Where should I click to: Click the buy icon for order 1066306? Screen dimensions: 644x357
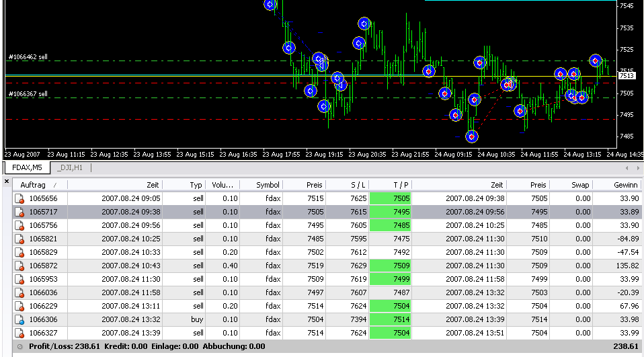pyautogui.click(x=19, y=319)
